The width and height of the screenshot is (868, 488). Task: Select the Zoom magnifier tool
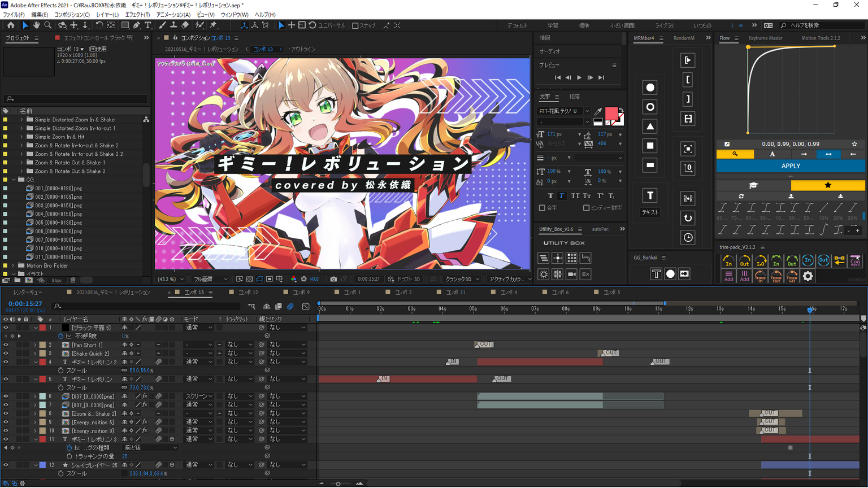48,25
